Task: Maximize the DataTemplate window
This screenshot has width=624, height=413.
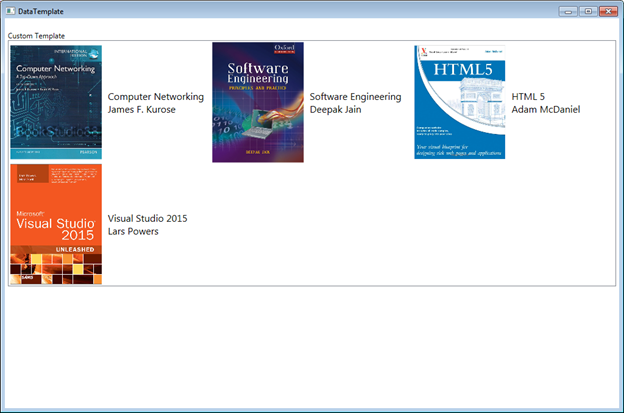Action: 588,11
